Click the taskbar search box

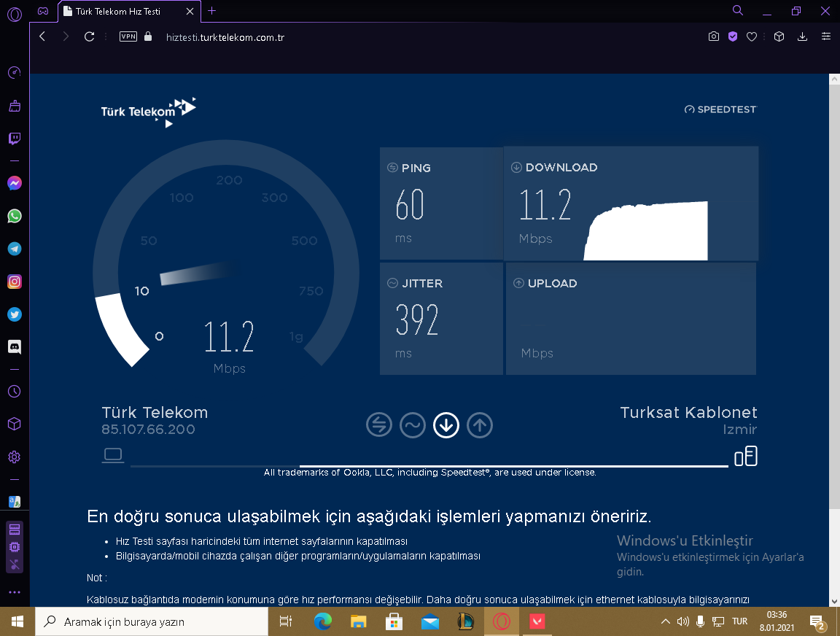[x=152, y=621]
